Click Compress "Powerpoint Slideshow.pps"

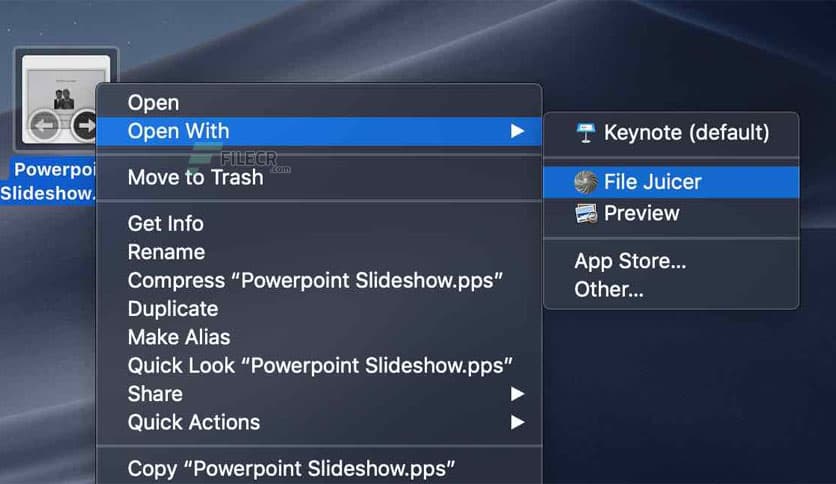(x=319, y=280)
